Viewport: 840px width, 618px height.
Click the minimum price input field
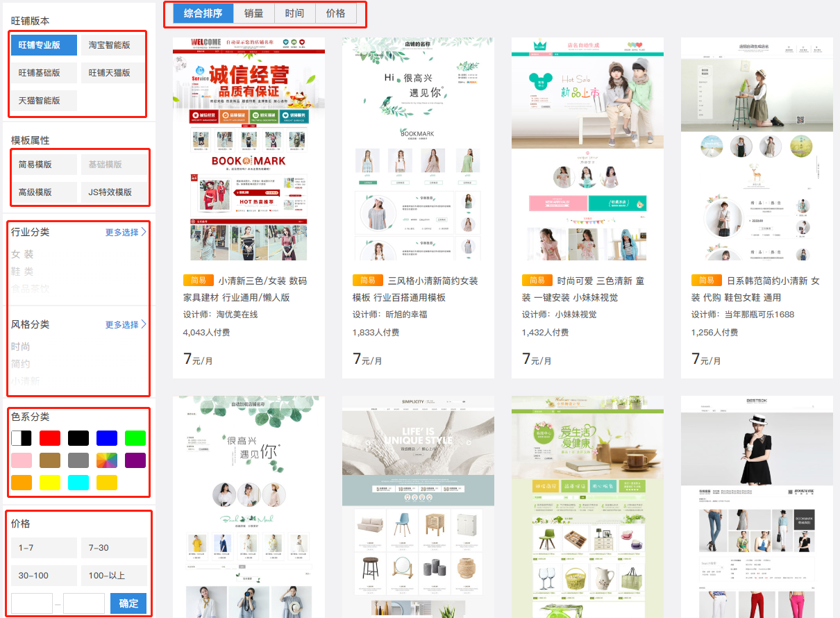(32, 603)
